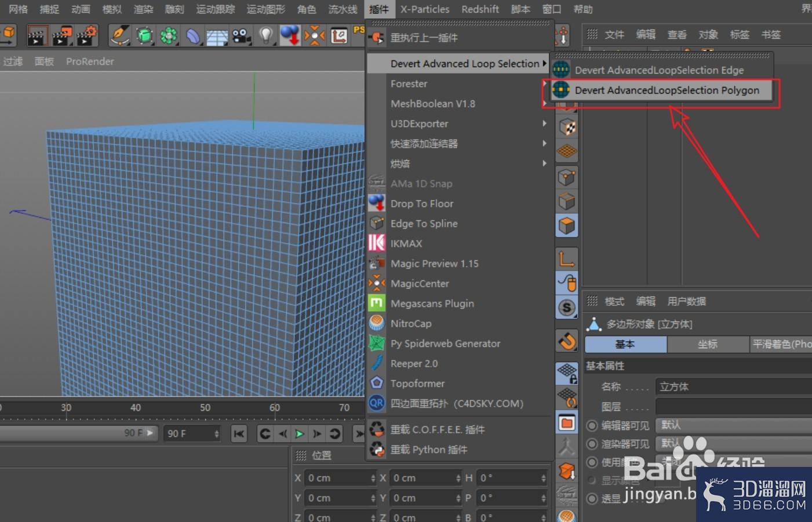
Task: Click the green Subdivision Surface cube icon
Action: point(144,36)
